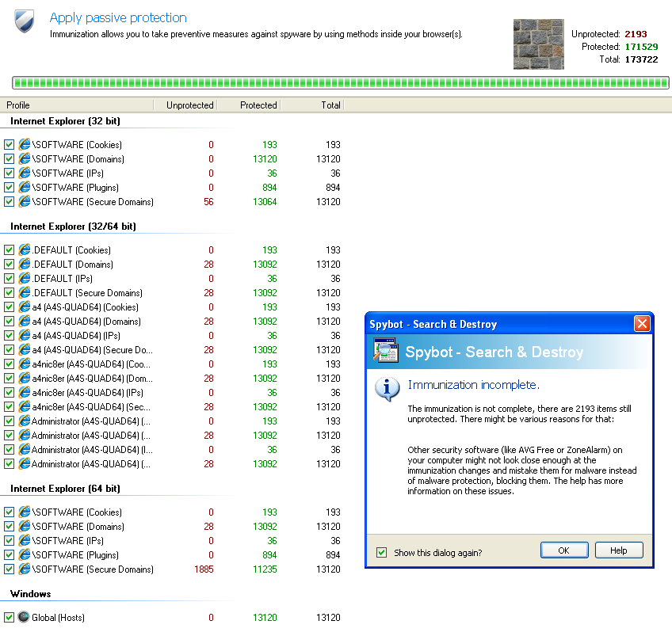672x636 pixels.
Task: Click IE icon of 64 bit \SOFTWARE (Domains)
Action: click(25, 527)
